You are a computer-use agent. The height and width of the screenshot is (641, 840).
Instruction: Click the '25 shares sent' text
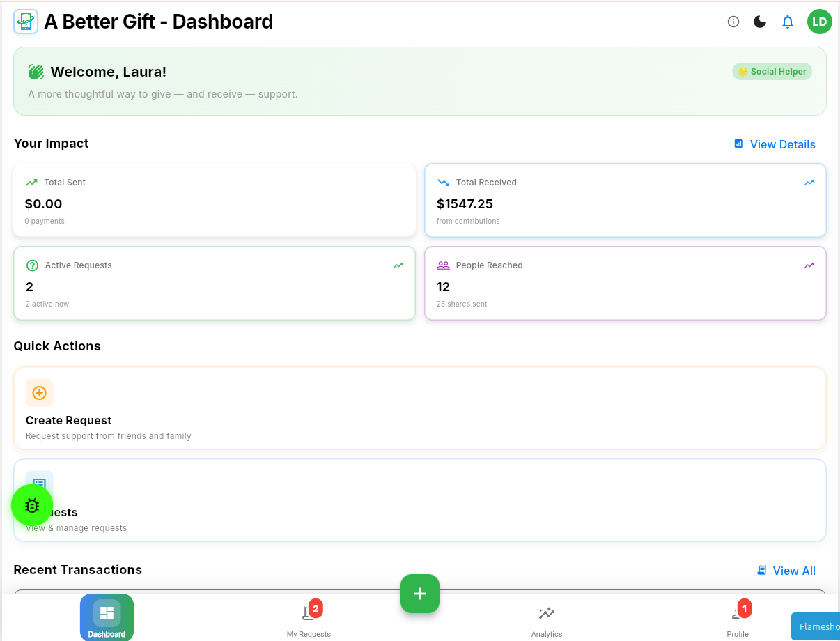pyautogui.click(x=462, y=304)
